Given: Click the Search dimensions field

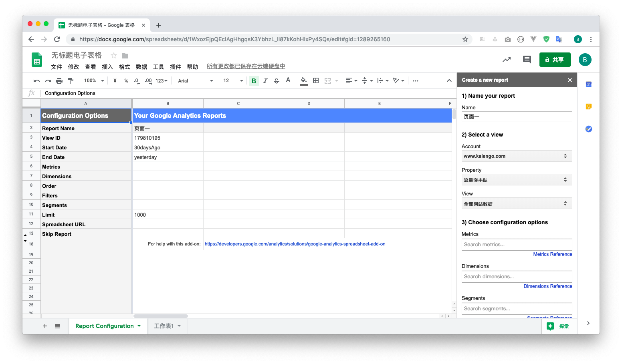Looking at the screenshot, I should point(517,276).
